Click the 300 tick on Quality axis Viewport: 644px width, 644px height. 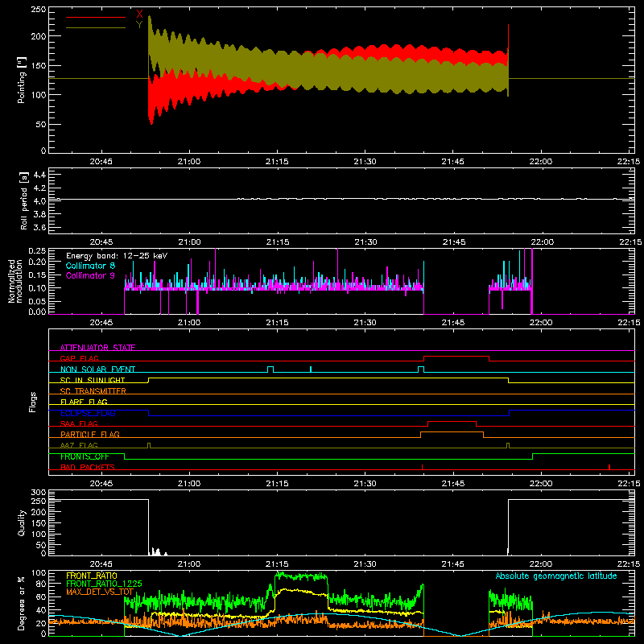(39, 493)
